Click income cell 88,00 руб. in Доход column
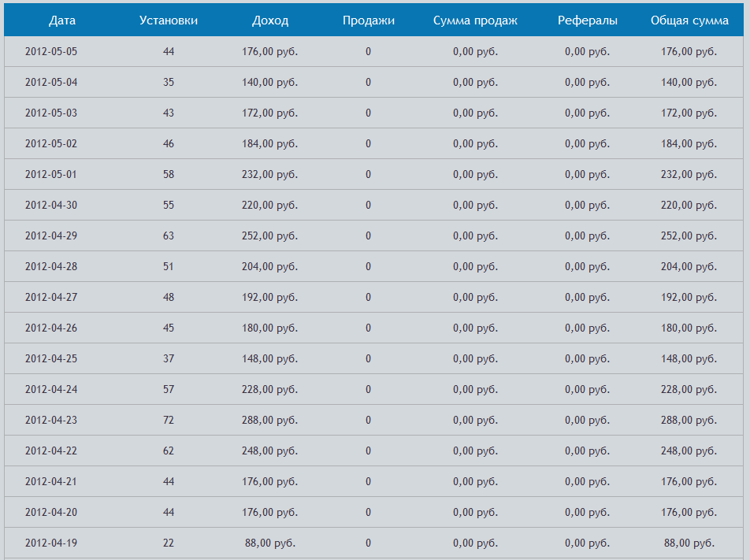750x560 pixels. click(270, 543)
